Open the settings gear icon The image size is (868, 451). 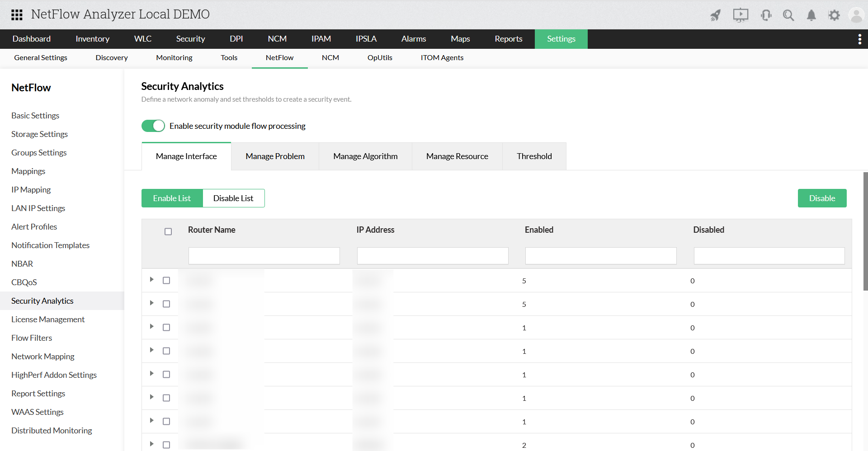(x=835, y=15)
